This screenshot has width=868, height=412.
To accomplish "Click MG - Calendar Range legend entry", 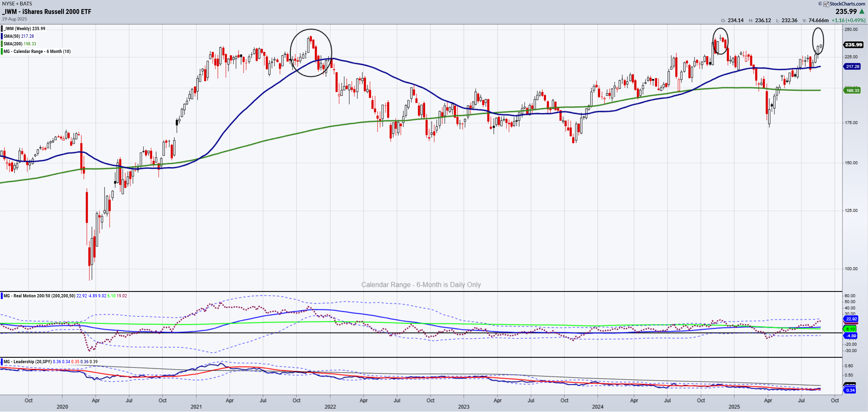I will click(37, 51).
